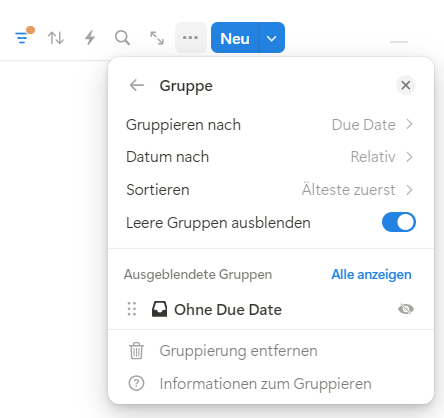Click the trash icon for removing grouping
This screenshot has height=418, width=444.
136,351
